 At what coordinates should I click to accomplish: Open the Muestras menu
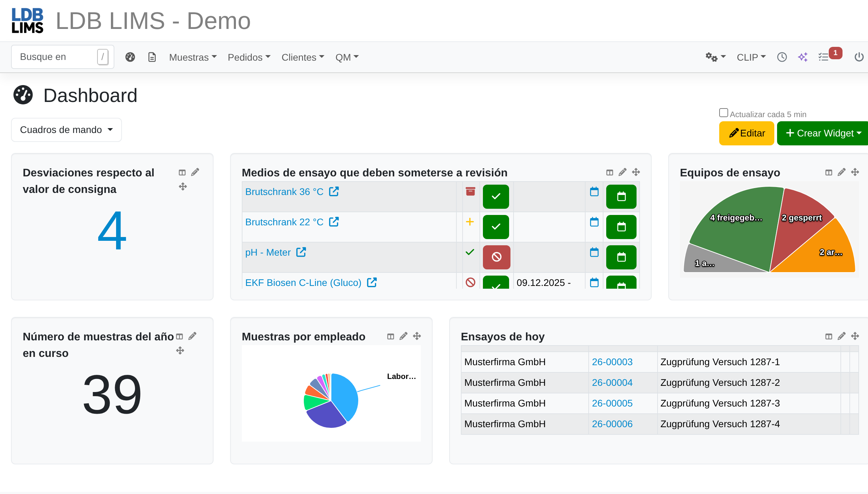coord(193,57)
